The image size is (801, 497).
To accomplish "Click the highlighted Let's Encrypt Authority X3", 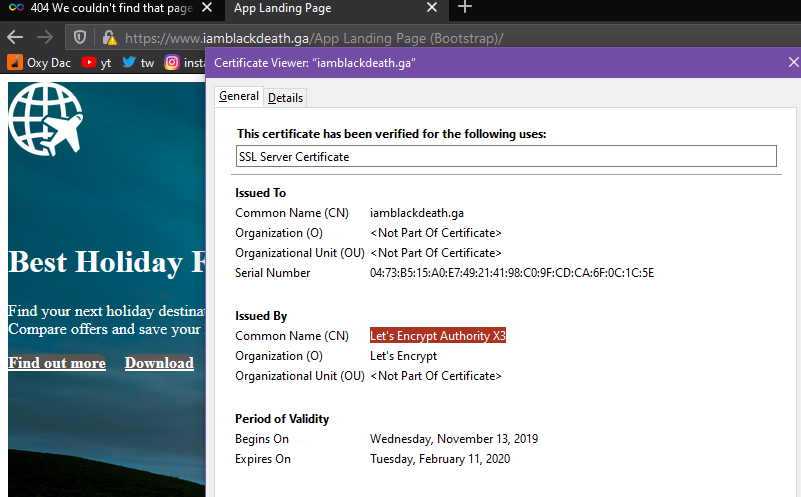I will (x=438, y=336).
